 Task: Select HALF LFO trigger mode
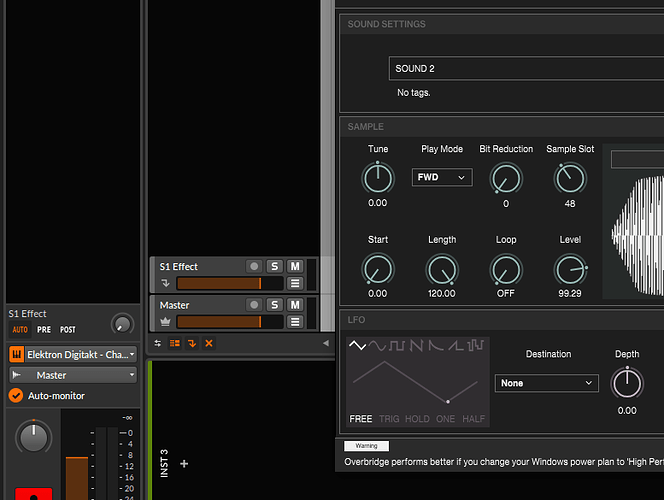473,419
